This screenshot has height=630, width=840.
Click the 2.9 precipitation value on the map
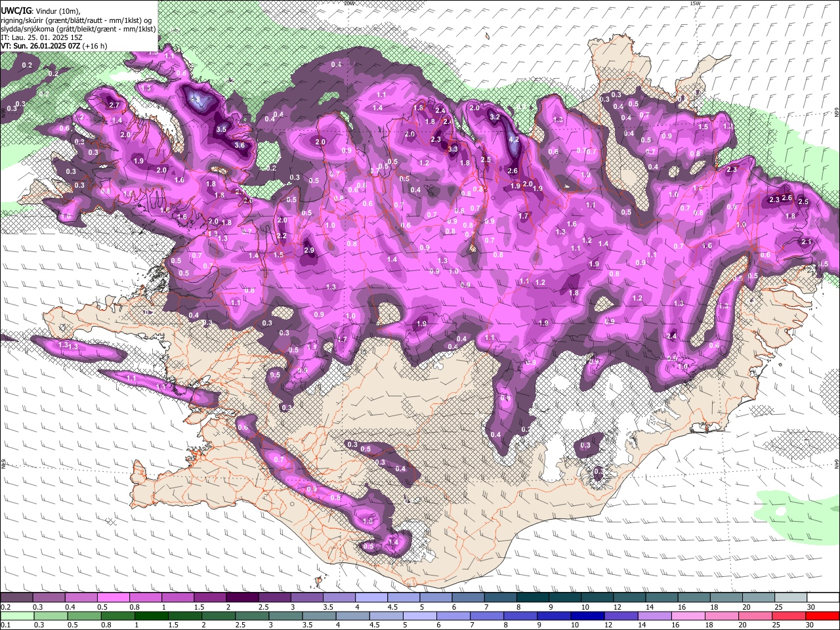pyautogui.click(x=310, y=251)
